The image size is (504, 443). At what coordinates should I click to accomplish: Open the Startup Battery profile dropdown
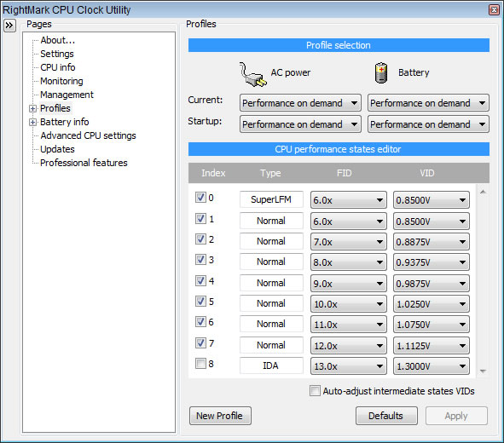tap(428, 124)
